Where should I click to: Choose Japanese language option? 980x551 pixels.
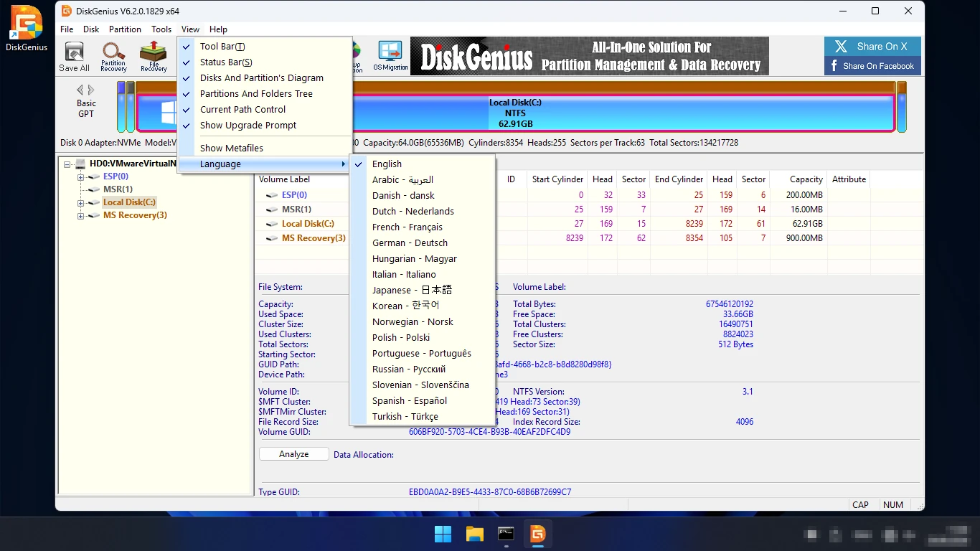[423, 291]
